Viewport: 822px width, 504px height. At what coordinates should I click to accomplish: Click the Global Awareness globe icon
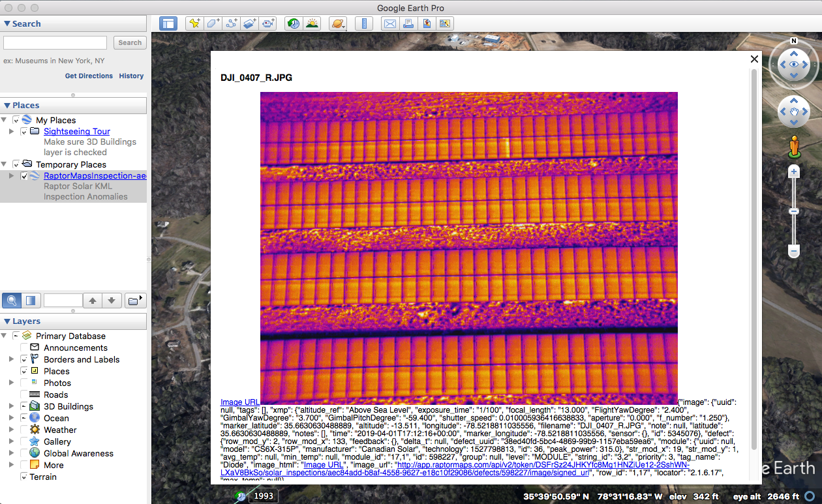pos(35,453)
